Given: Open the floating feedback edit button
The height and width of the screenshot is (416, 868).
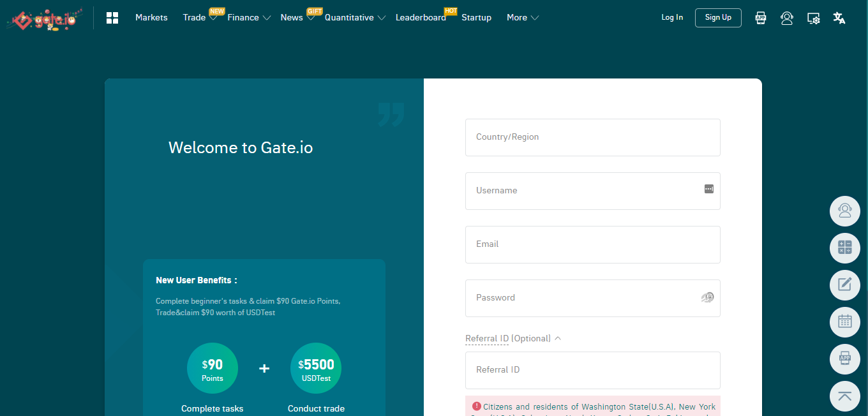Looking at the screenshot, I should [845, 285].
